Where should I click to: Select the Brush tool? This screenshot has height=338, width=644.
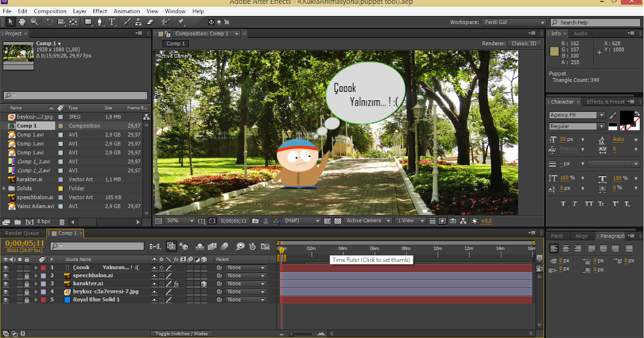127,22
